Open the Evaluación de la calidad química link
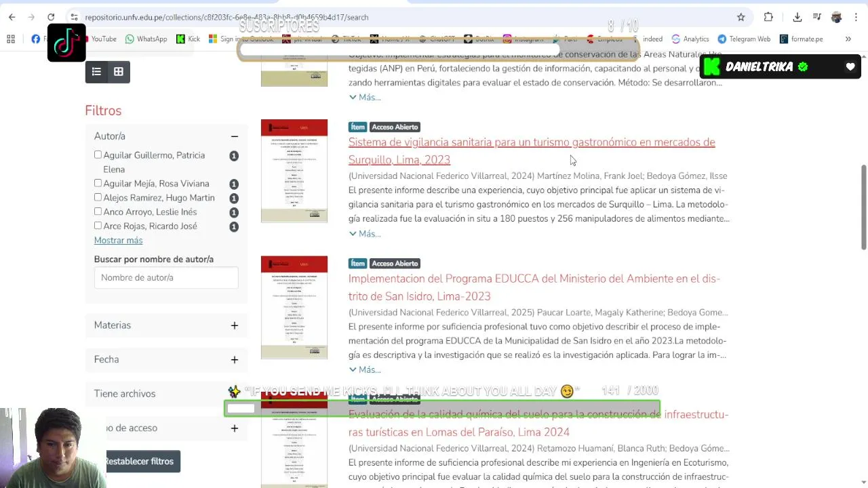The height and width of the screenshot is (488, 868). point(538,423)
